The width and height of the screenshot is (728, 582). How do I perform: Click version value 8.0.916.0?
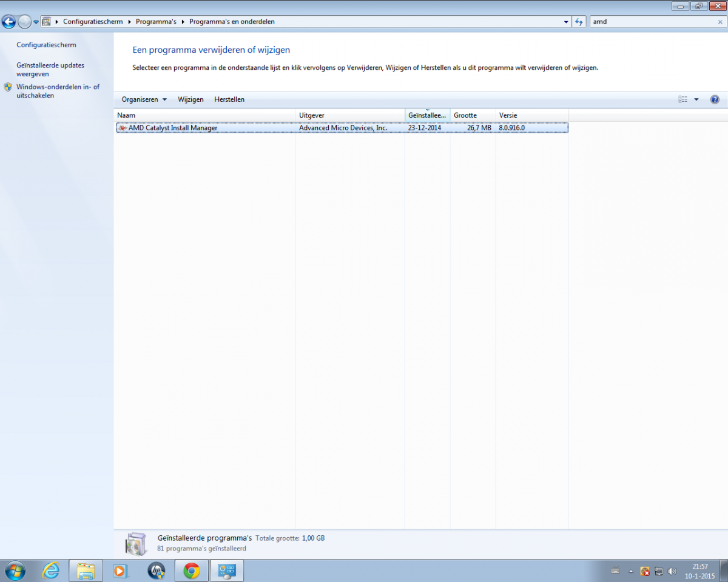(512, 128)
